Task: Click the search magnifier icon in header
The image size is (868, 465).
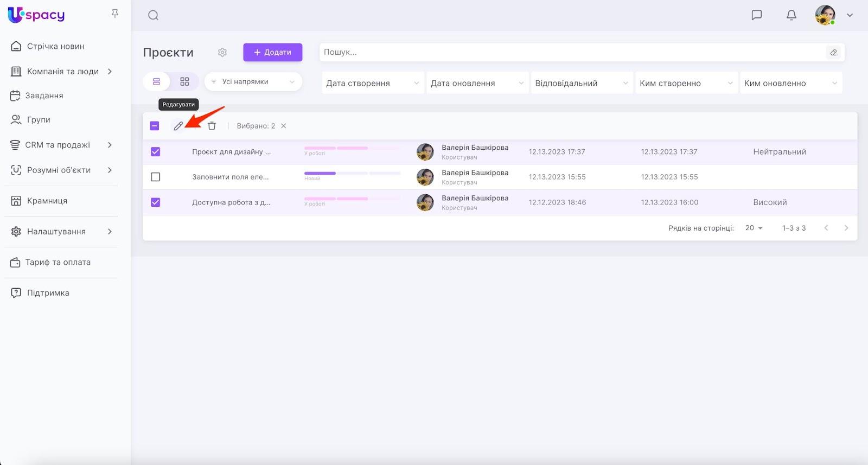Action: pyautogui.click(x=154, y=15)
